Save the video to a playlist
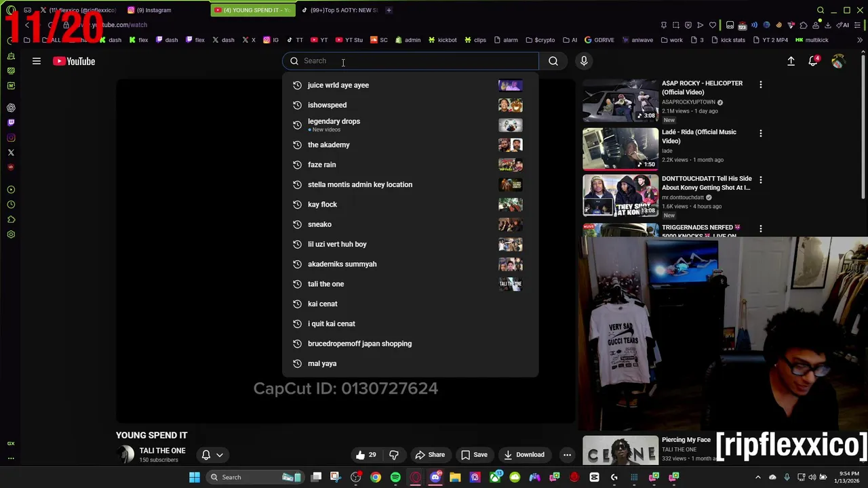The image size is (868, 488). click(473, 455)
